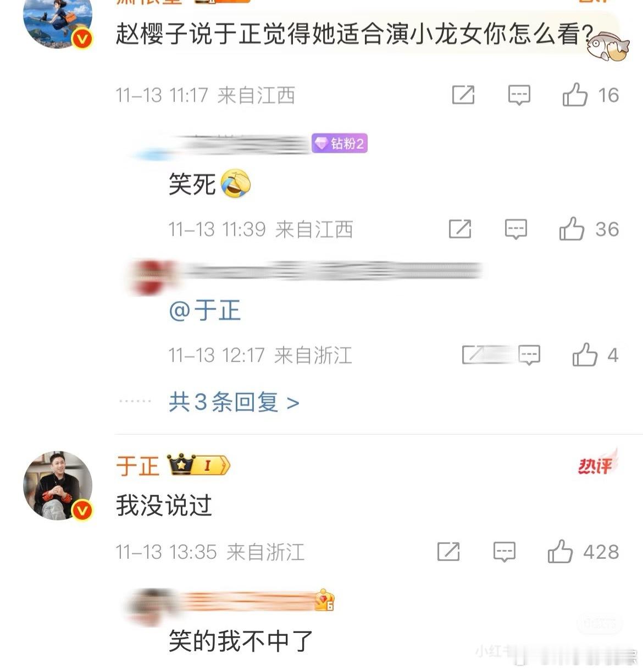Repost the comment posted 11-13 11:17
The height and width of the screenshot is (672, 643).
463,95
